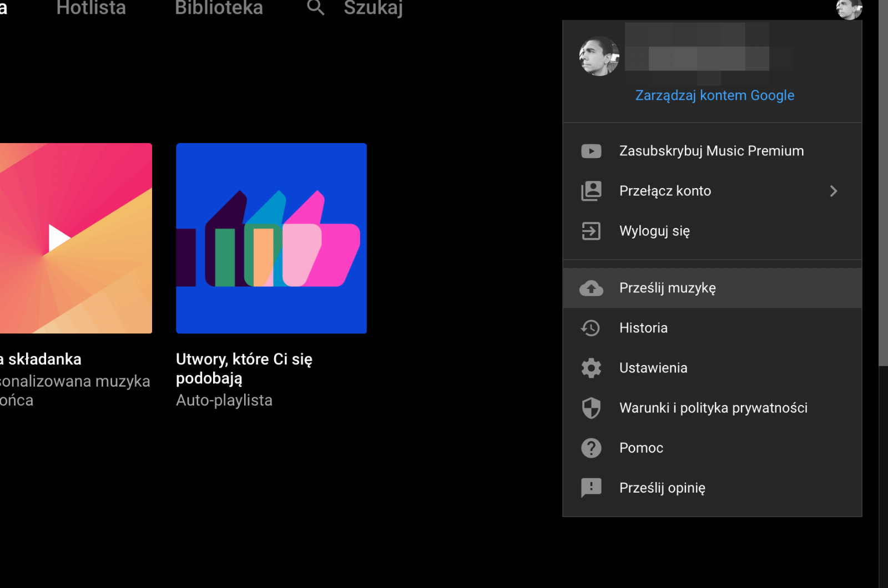This screenshot has height=588, width=888.
Task: Choose Prześlij opinię
Action: 712,488
